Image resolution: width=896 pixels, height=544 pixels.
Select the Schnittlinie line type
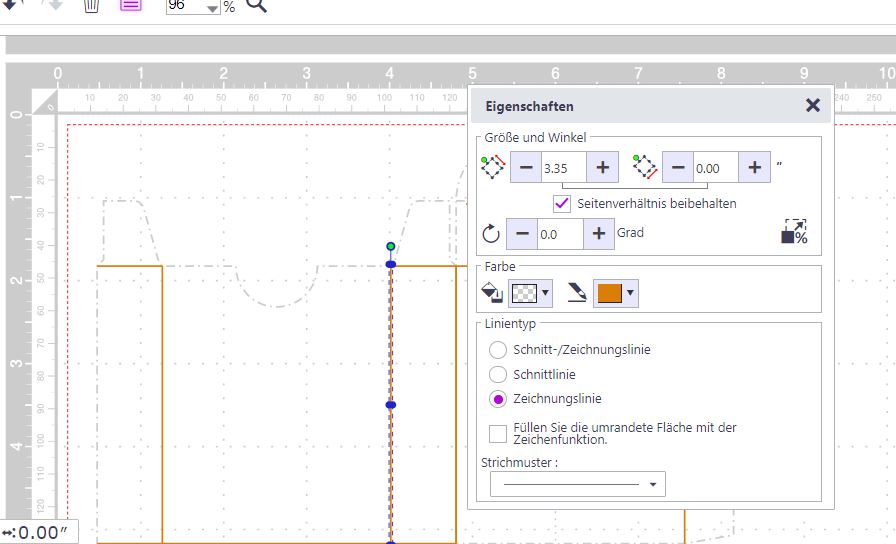(498, 374)
